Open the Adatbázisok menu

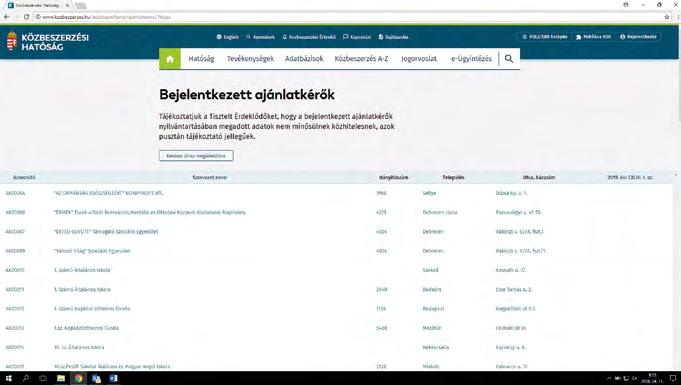304,59
